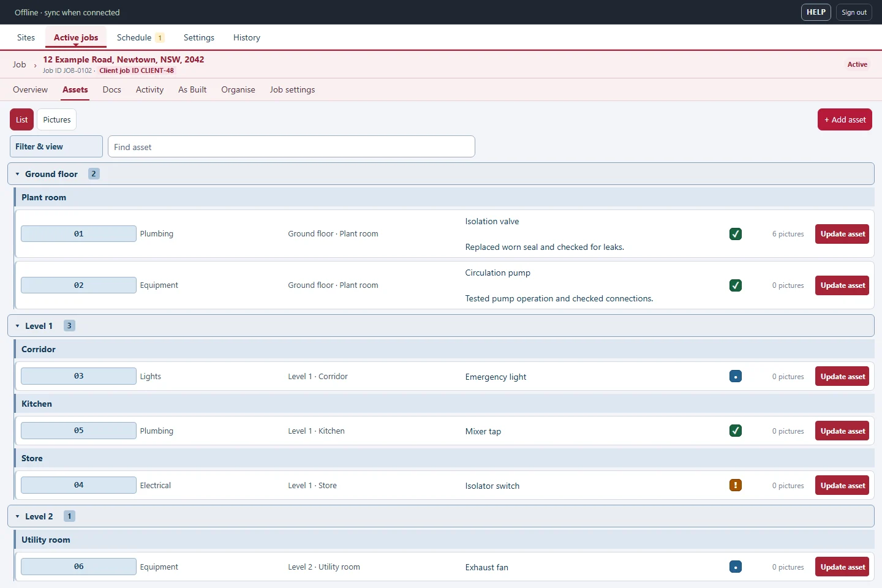Viewport: 882px width, 588px height.
Task: Click the green check status on Circulation pump
Action: point(736,285)
